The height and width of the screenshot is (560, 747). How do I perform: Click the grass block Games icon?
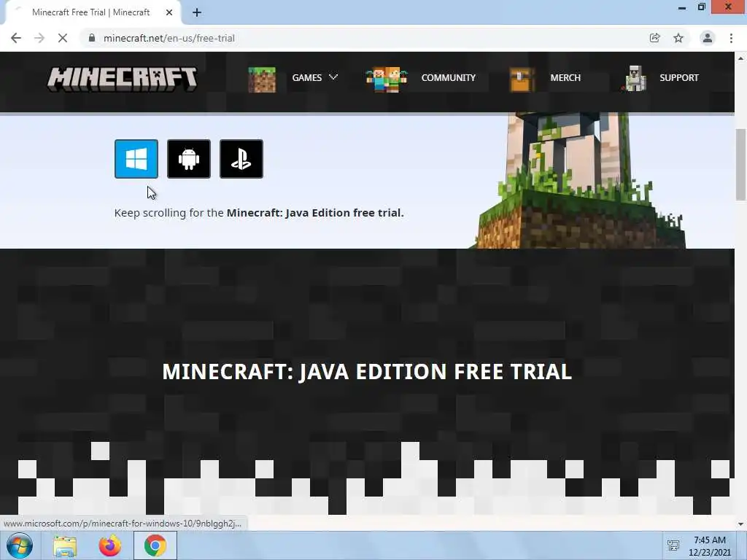pos(262,79)
